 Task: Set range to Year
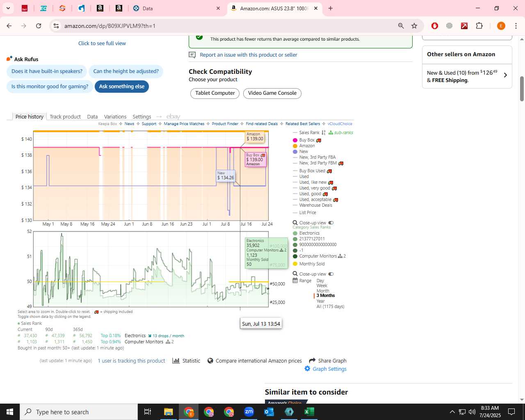(320, 301)
